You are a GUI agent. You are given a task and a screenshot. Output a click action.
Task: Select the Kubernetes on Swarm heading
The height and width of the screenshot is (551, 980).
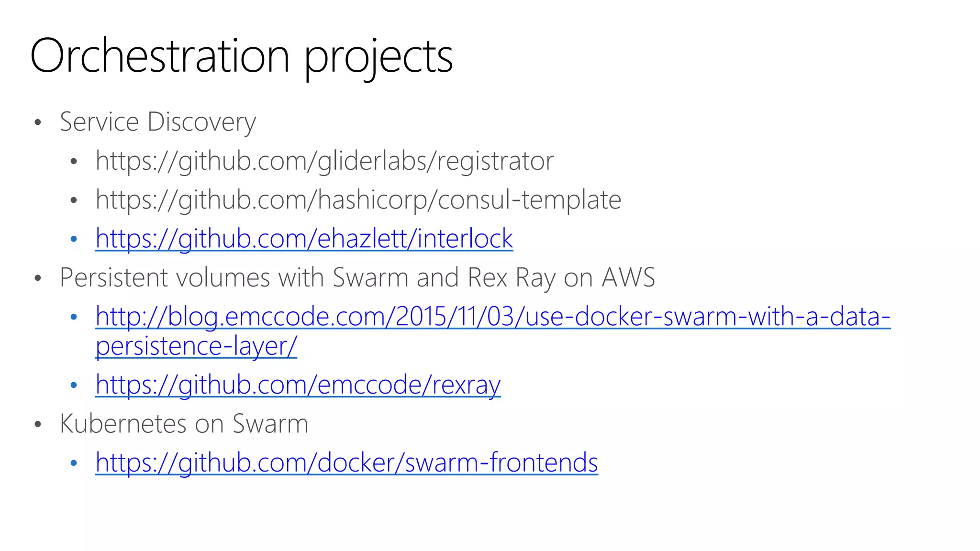(x=184, y=424)
